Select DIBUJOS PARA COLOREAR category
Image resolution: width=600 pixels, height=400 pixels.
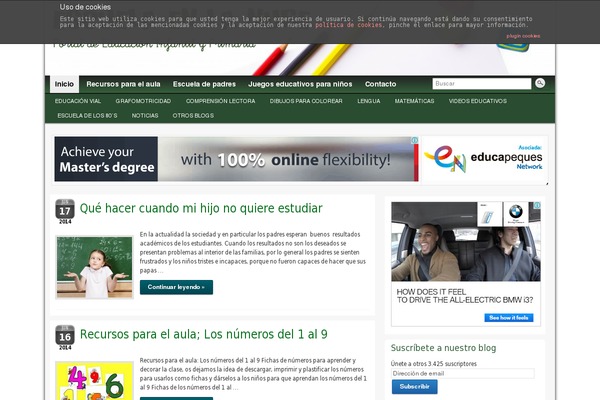(306, 101)
